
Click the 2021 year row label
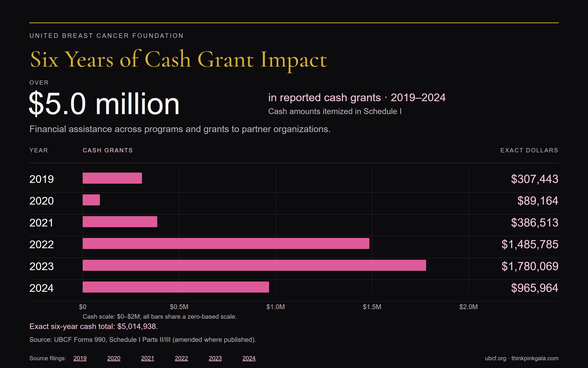pyautogui.click(x=41, y=223)
